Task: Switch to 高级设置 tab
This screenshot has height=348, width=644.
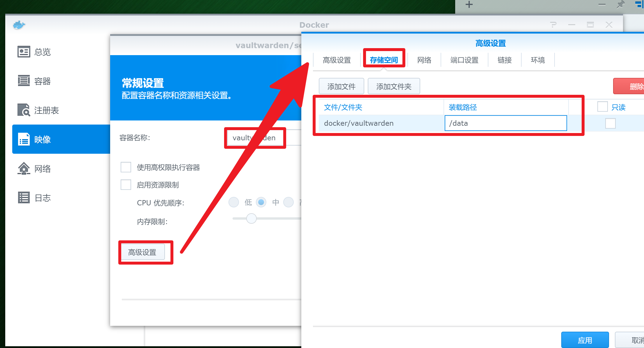Action: (337, 60)
